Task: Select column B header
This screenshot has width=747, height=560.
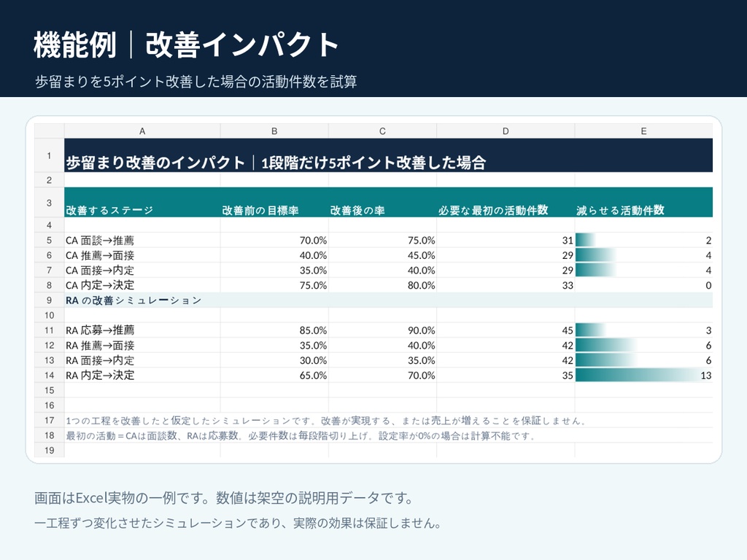Action: pyautogui.click(x=274, y=131)
